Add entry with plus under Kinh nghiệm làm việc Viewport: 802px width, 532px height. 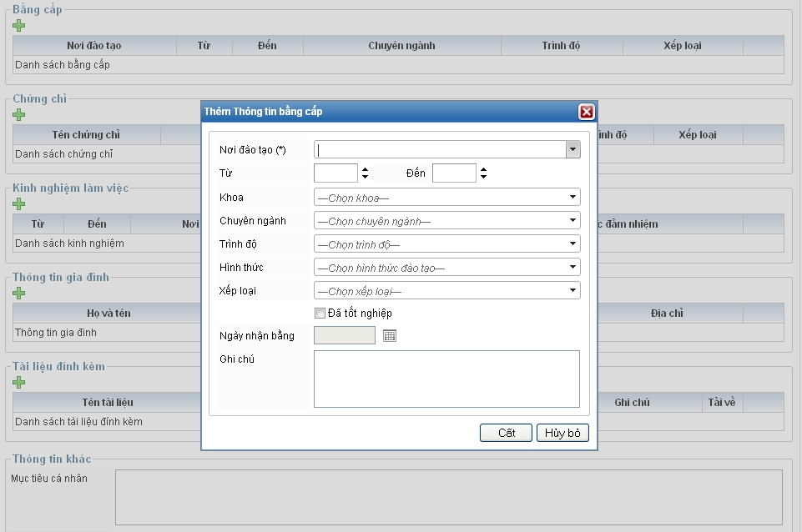19,203
